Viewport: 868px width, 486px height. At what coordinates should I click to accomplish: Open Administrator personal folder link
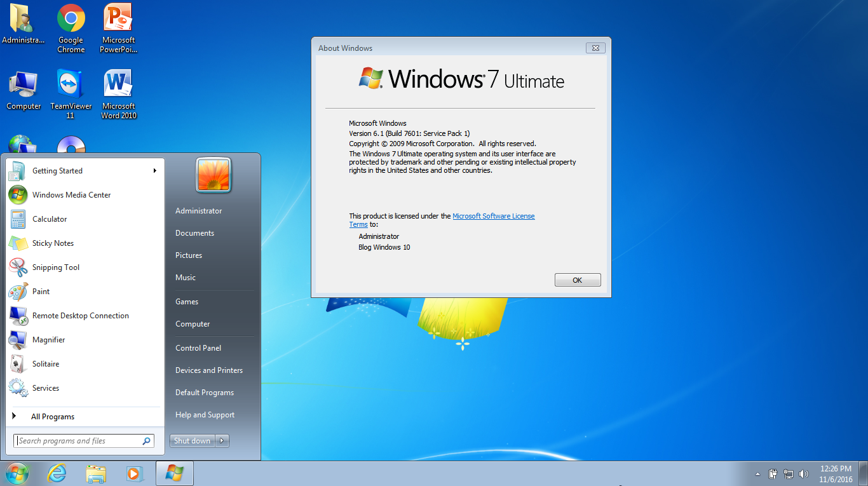coord(199,211)
